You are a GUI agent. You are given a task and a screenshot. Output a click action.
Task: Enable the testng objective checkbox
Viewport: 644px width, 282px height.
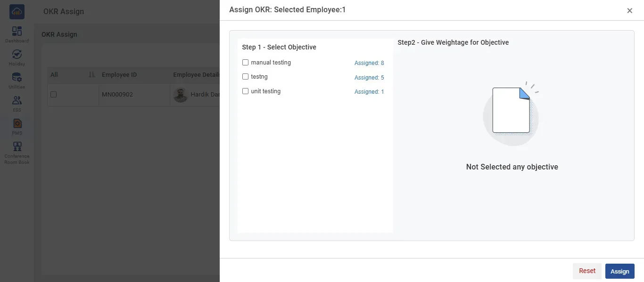click(245, 76)
